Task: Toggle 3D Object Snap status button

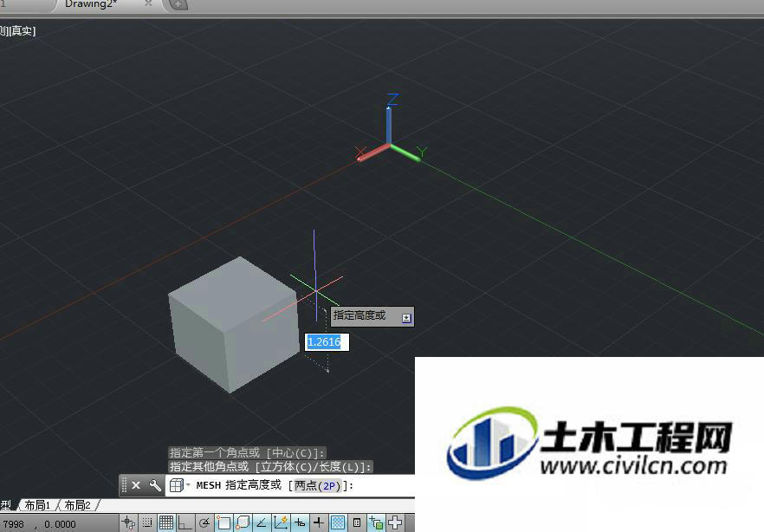Action: (243, 522)
